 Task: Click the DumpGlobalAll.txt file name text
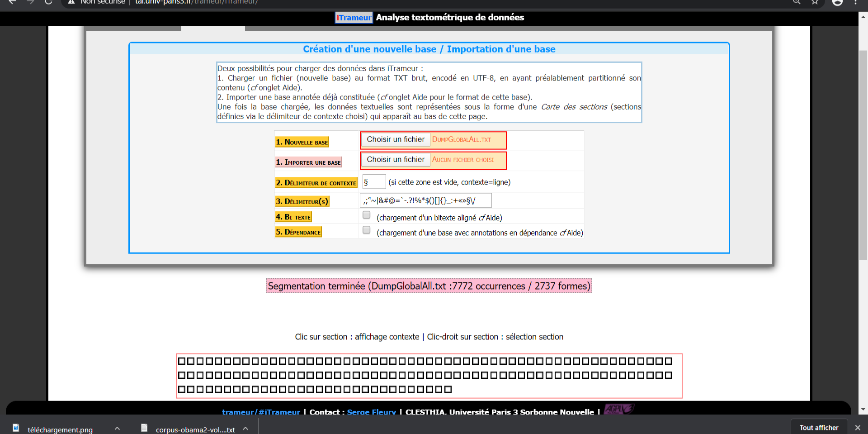[462, 139]
